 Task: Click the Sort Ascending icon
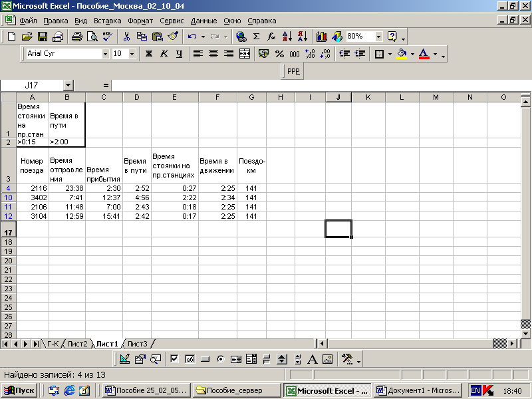pyautogui.click(x=287, y=37)
